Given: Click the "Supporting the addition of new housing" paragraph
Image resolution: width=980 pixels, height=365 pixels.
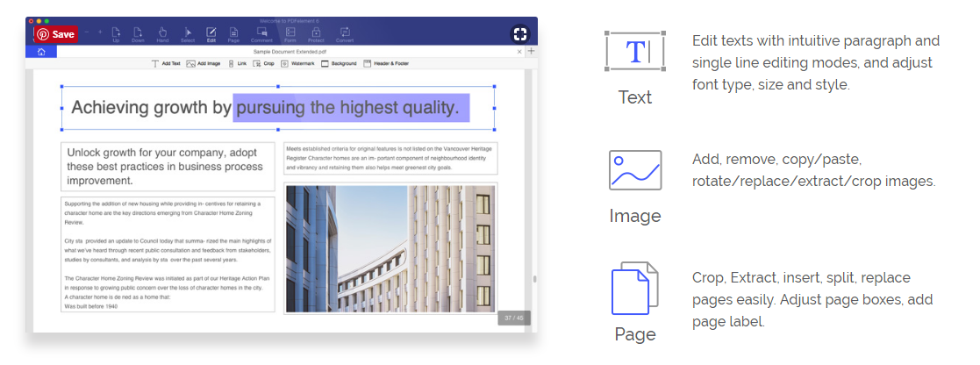Looking at the screenshot, I should point(162,212).
